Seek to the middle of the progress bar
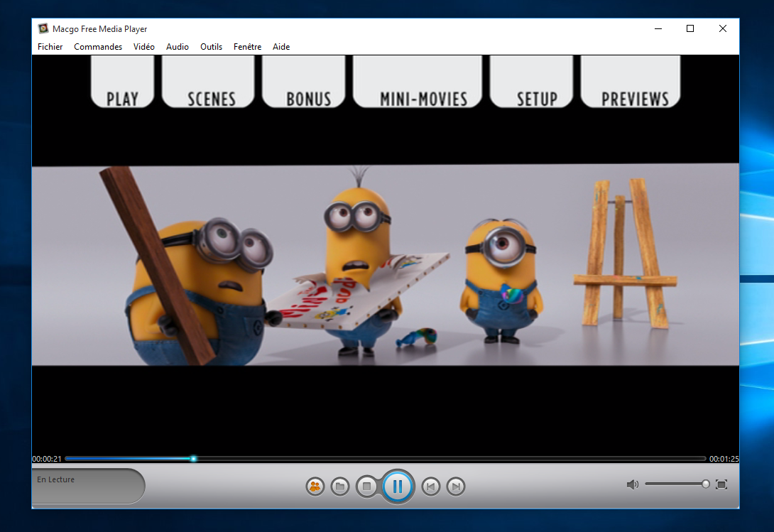The width and height of the screenshot is (774, 532). 386,459
